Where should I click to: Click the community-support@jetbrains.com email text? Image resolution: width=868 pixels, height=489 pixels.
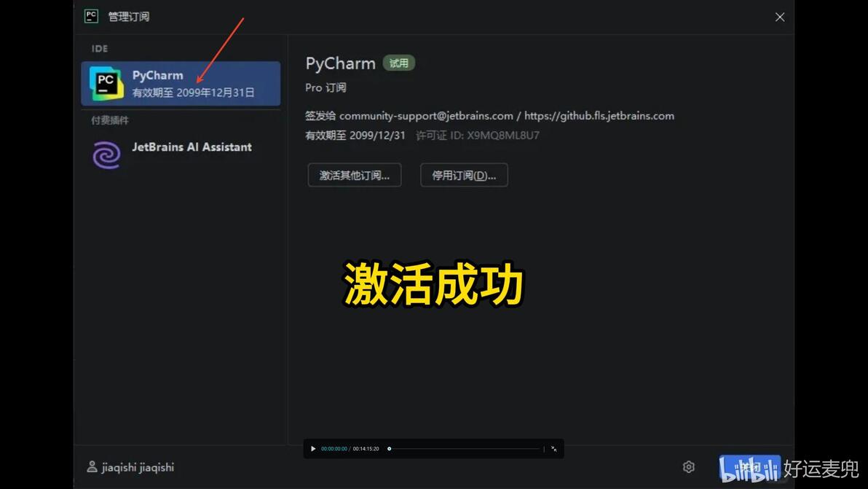pos(426,116)
